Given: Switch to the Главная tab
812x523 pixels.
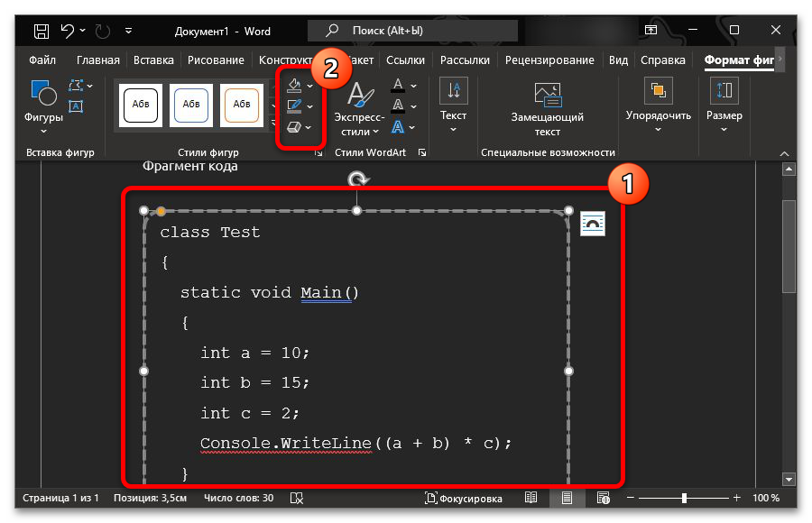Looking at the screenshot, I should click(x=97, y=60).
